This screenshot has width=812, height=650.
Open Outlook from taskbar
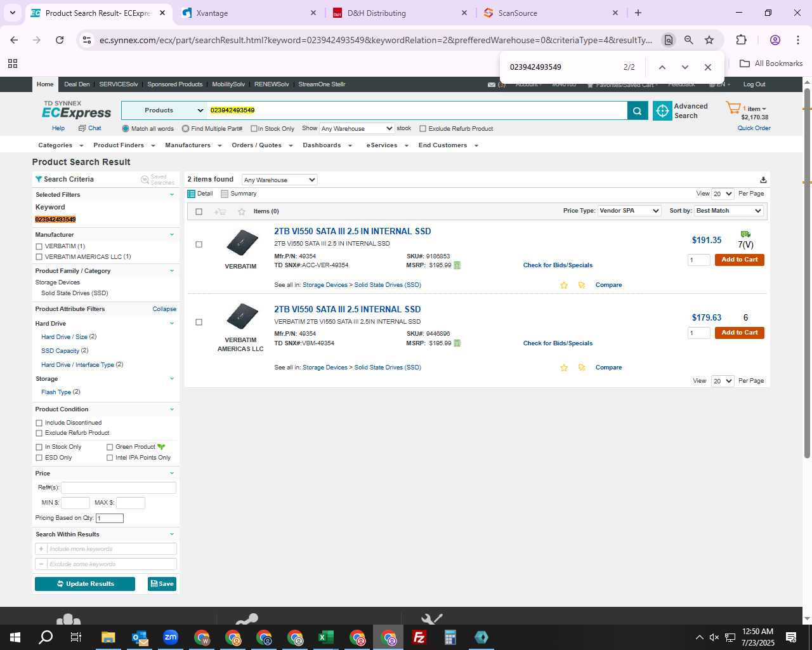click(139, 637)
